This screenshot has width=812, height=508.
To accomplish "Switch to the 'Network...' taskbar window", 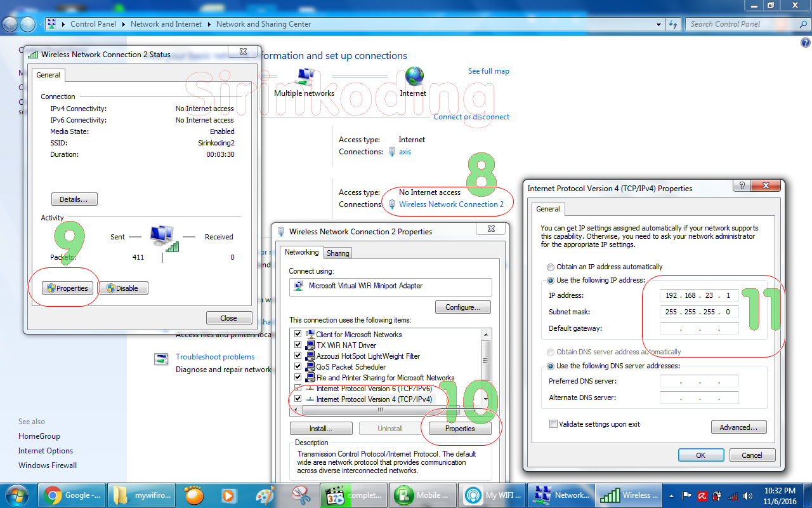I will coord(561,495).
